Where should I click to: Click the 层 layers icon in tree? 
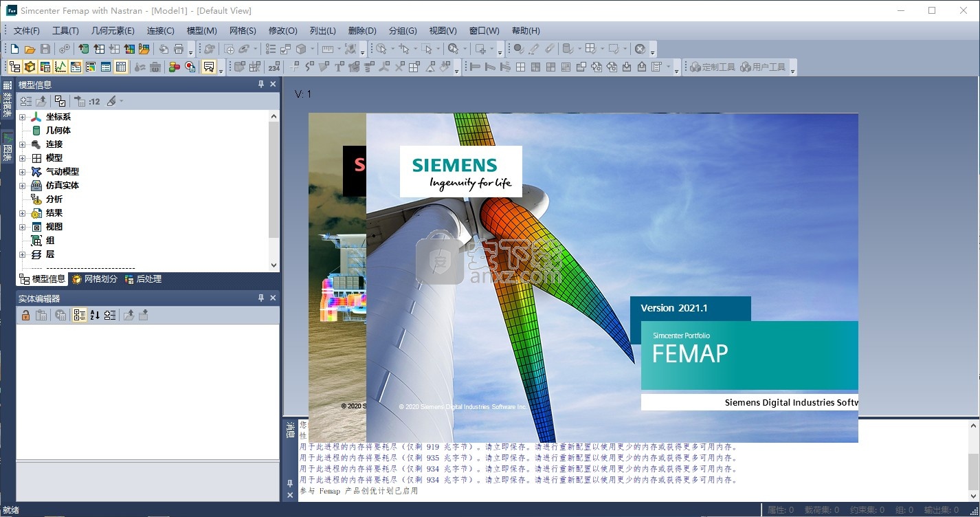click(x=36, y=254)
